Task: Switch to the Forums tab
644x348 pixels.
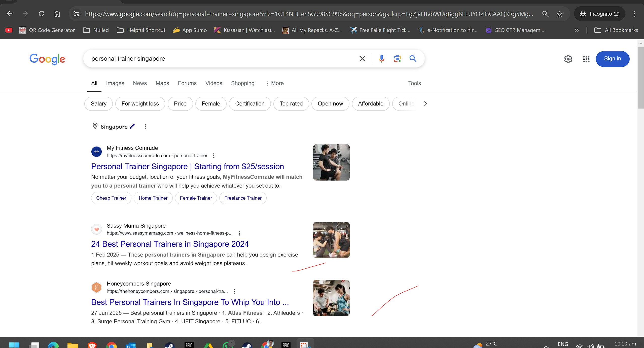Action: tap(187, 83)
